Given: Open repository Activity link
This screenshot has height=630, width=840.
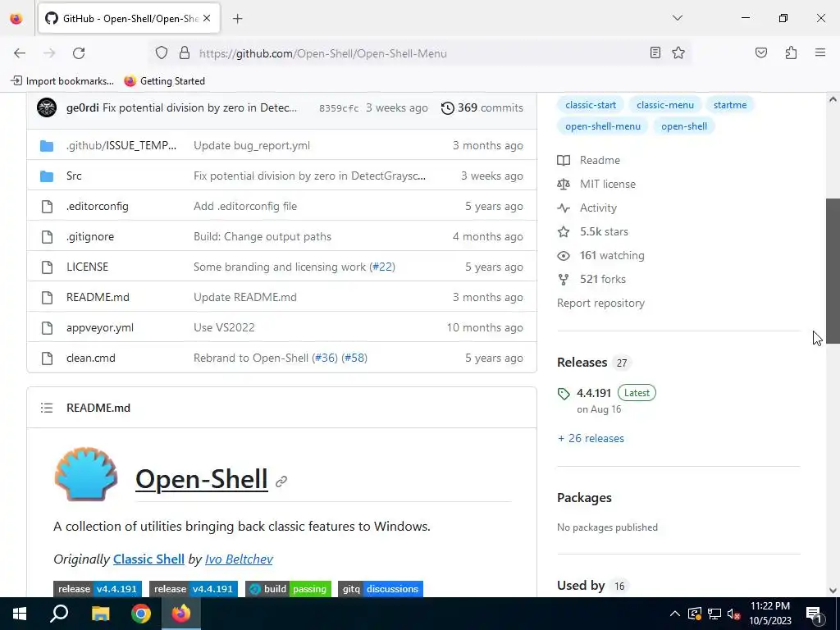Looking at the screenshot, I should click(x=587, y=208).
